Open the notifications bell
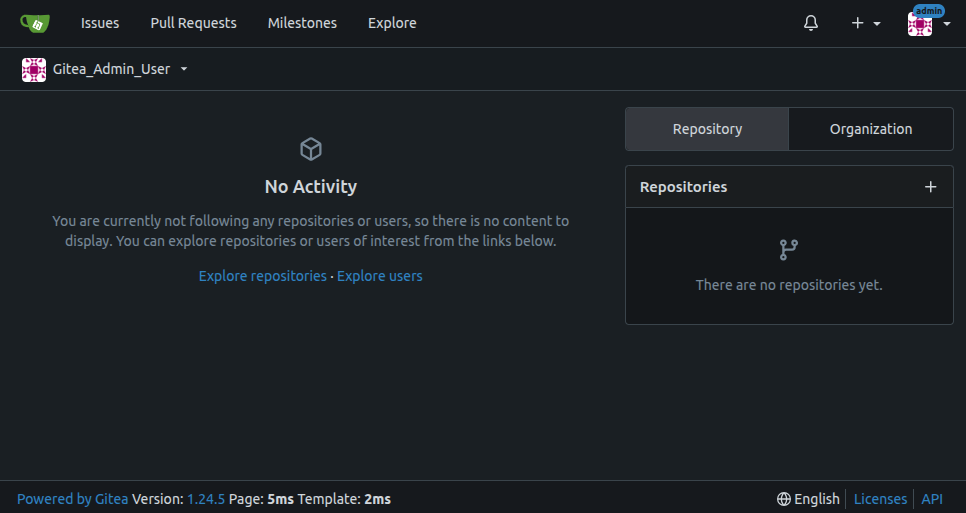Screen dimensions: 966x513 811,23
